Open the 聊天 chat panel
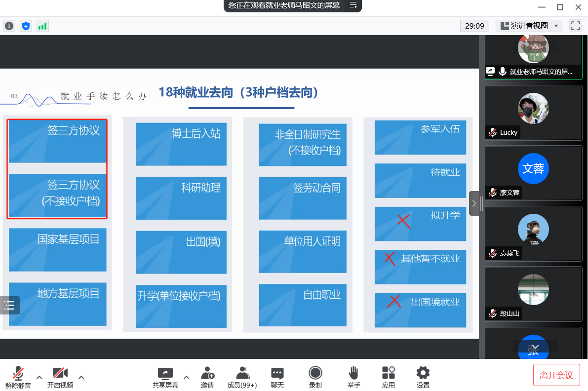This screenshot has width=588, height=391. (277, 377)
